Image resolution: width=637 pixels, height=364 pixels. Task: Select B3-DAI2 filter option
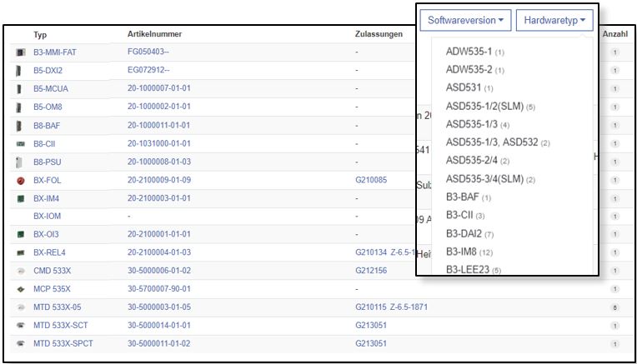[469, 234]
